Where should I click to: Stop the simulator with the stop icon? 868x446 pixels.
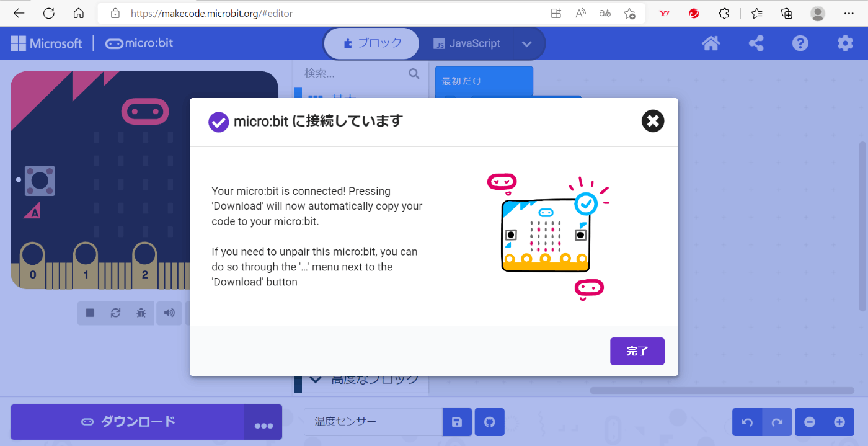90,313
